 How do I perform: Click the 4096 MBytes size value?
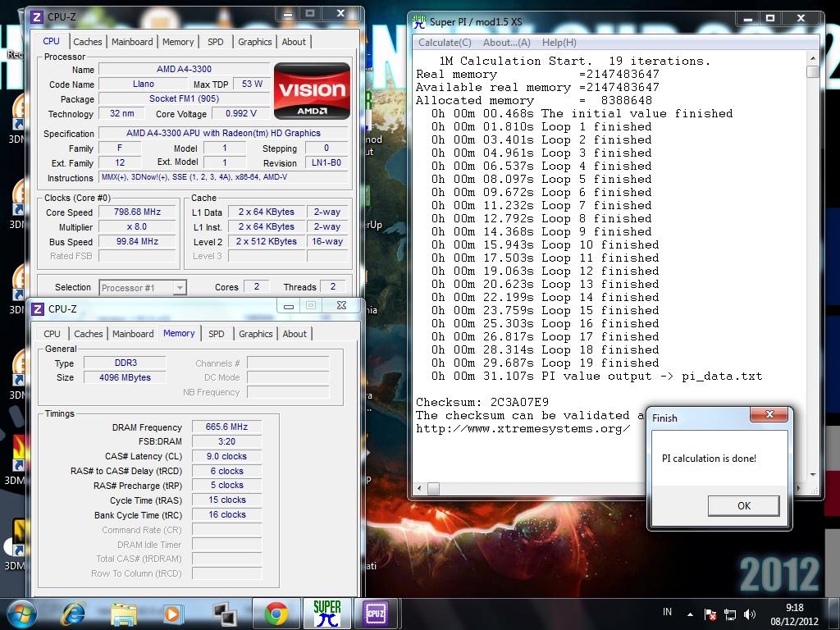point(125,377)
